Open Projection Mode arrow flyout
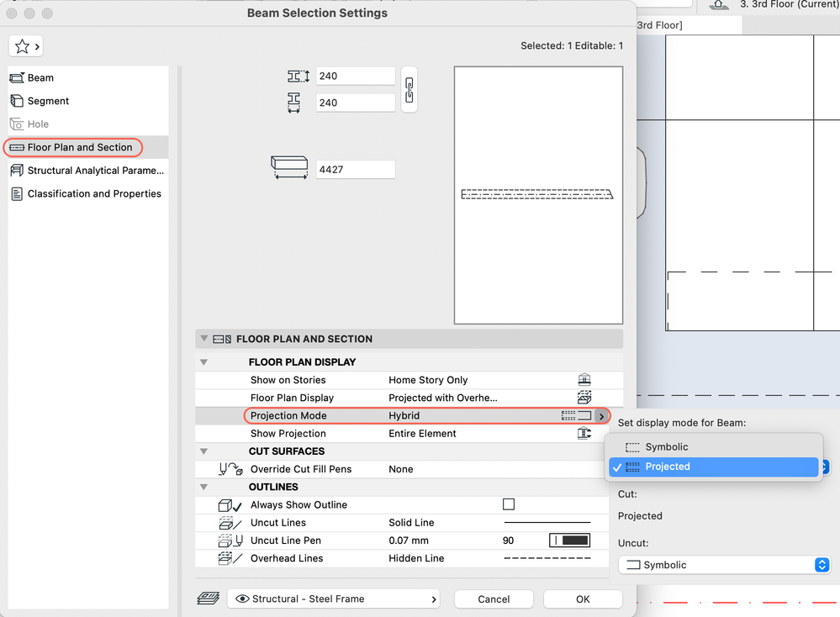The height and width of the screenshot is (617, 840). 601,415
